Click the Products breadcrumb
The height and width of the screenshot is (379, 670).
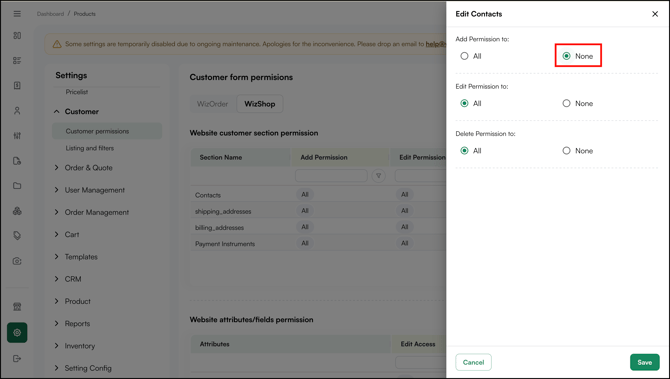click(x=85, y=14)
